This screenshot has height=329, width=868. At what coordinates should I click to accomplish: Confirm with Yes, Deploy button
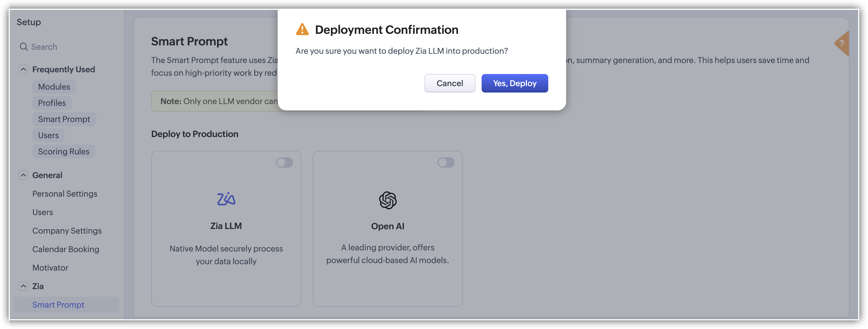point(515,83)
